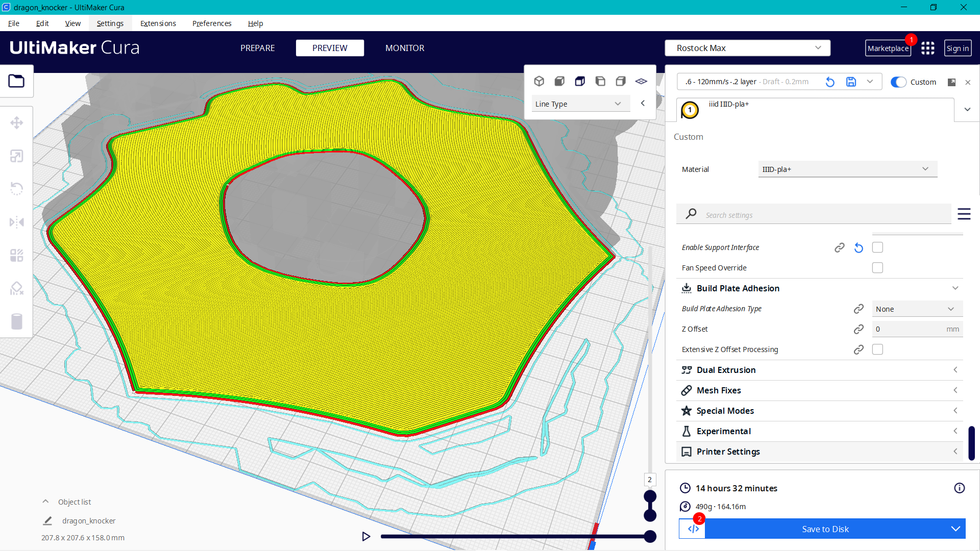Select the Move tool in the left toolbar
The image size is (980, 551).
[x=17, y=122]
